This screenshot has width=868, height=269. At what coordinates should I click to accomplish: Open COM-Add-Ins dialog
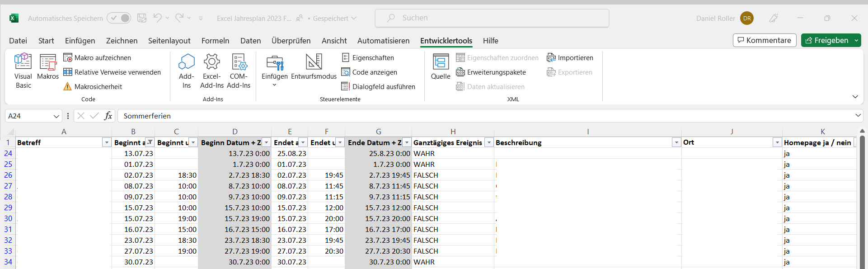point(239,71)
